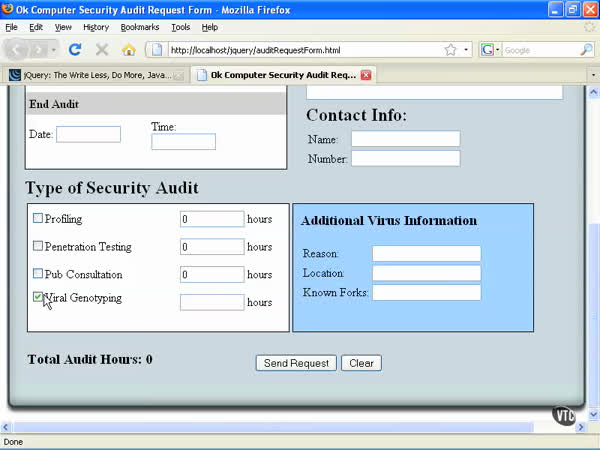Click the Known Forks input field
600x450 pixels.
pyautogui.click(x=426, y=292)
